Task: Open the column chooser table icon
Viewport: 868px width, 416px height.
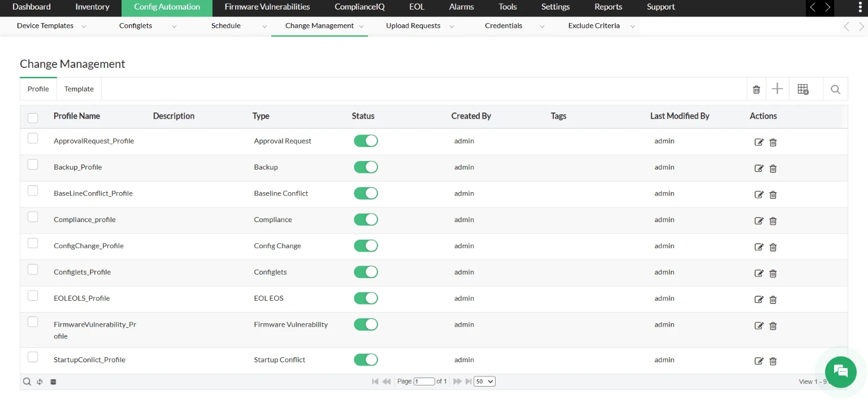Action: [803, 89]
